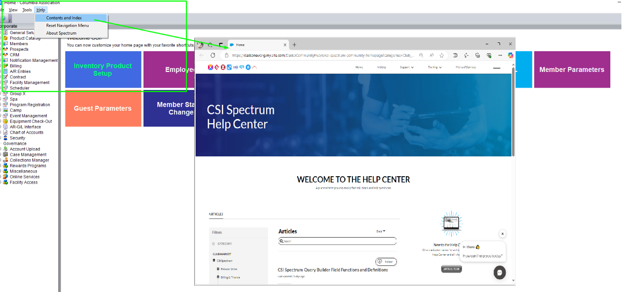Open the Date sort dropdown
The height and width of the screenshot is (292, 644).
[381, 231]
